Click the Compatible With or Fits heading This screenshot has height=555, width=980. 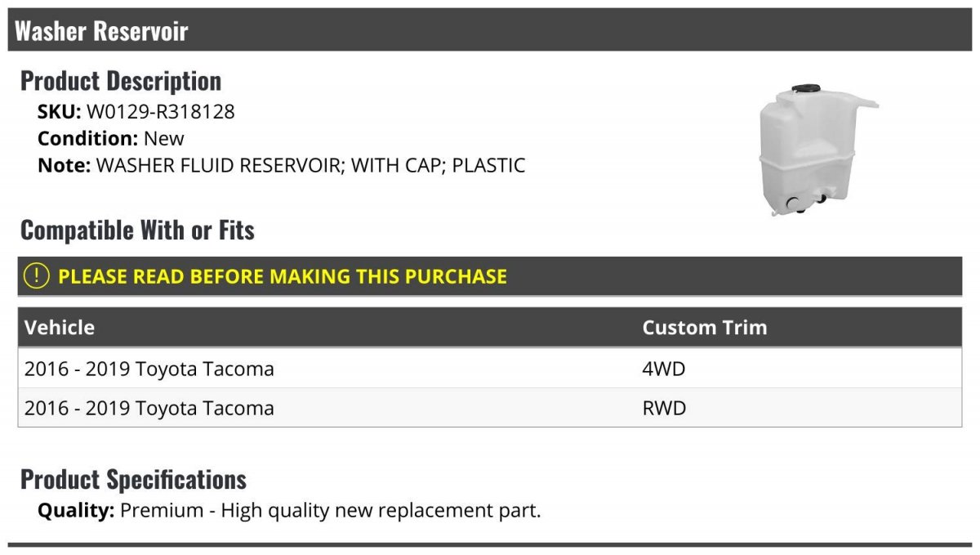click(x=137, y=231)
